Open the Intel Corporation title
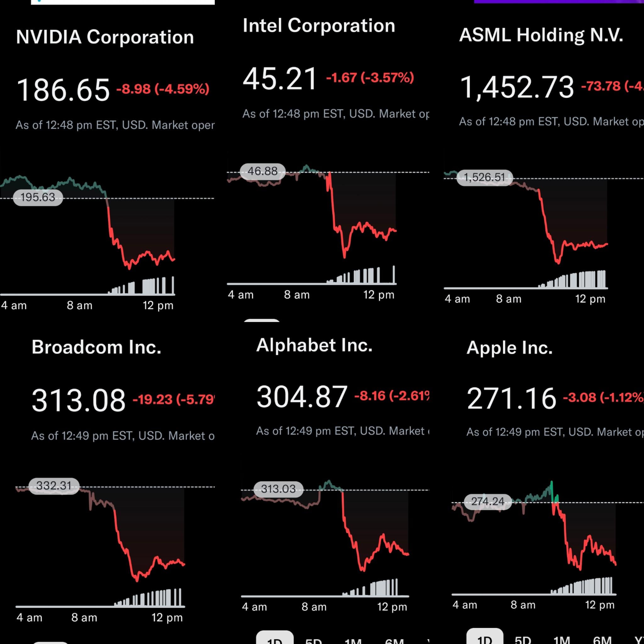Viewport: 644px width, 644px height. point(319,26)
